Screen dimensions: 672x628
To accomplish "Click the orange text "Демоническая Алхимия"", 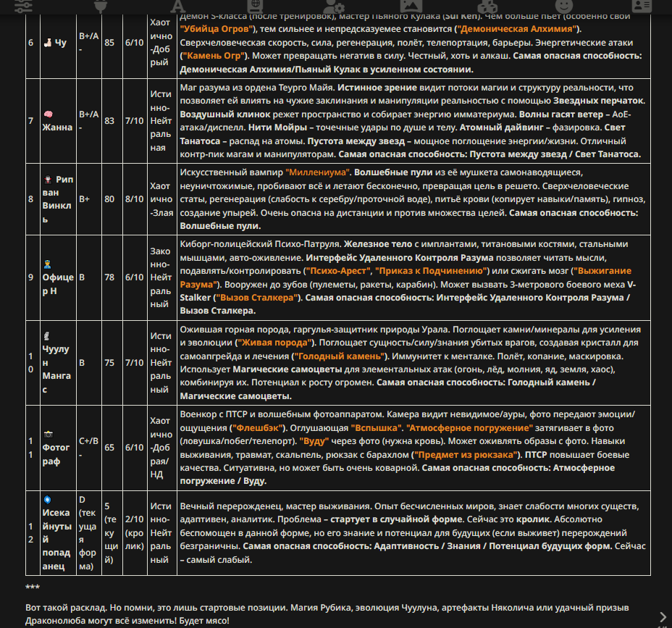I will (x=517, y=29).
